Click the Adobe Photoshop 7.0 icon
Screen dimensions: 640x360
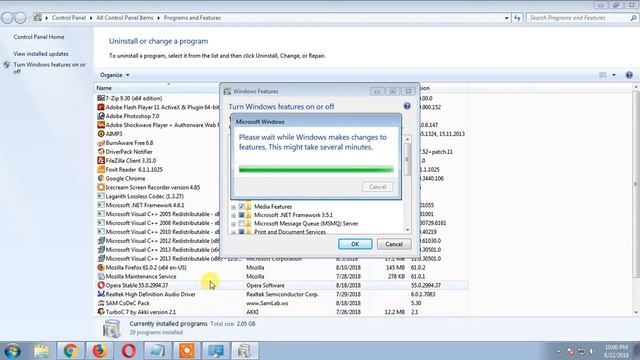pos(101,116)
